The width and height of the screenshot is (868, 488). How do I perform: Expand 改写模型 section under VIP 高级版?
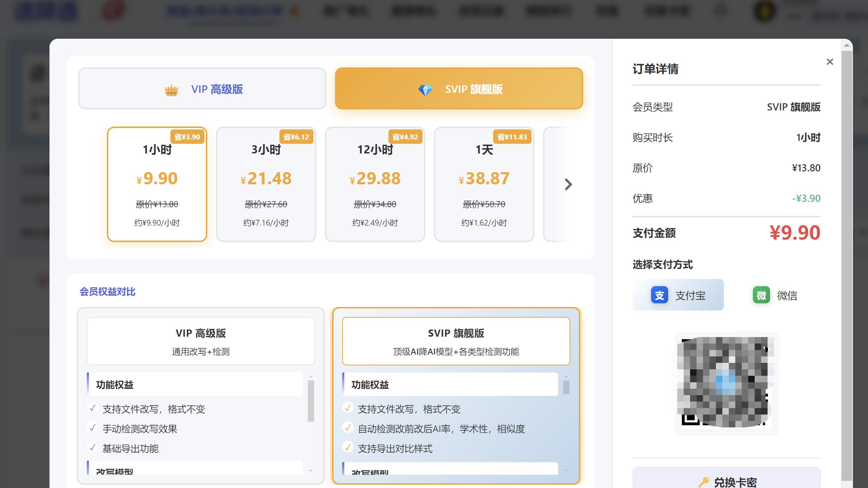coord(194,472)
